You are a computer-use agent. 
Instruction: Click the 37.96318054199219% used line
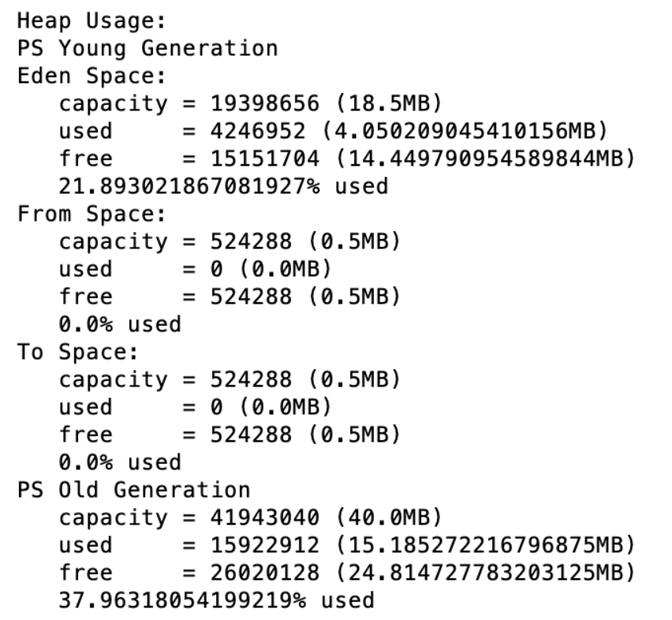(x=216, y=601)
